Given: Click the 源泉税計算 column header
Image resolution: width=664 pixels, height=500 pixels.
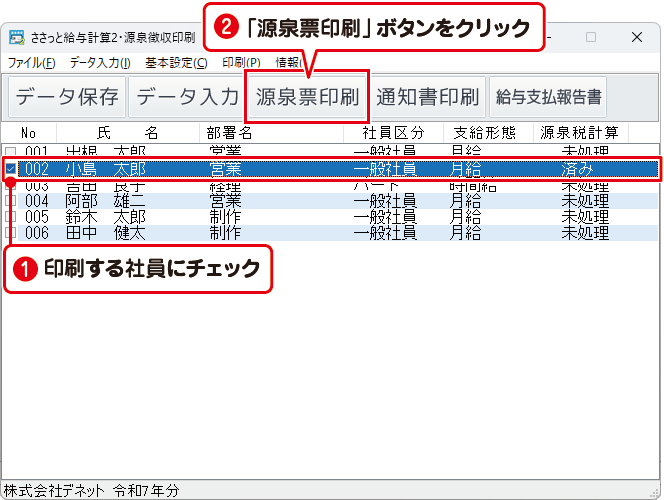Looking at the screenshot, I should [x=579, y=132].
